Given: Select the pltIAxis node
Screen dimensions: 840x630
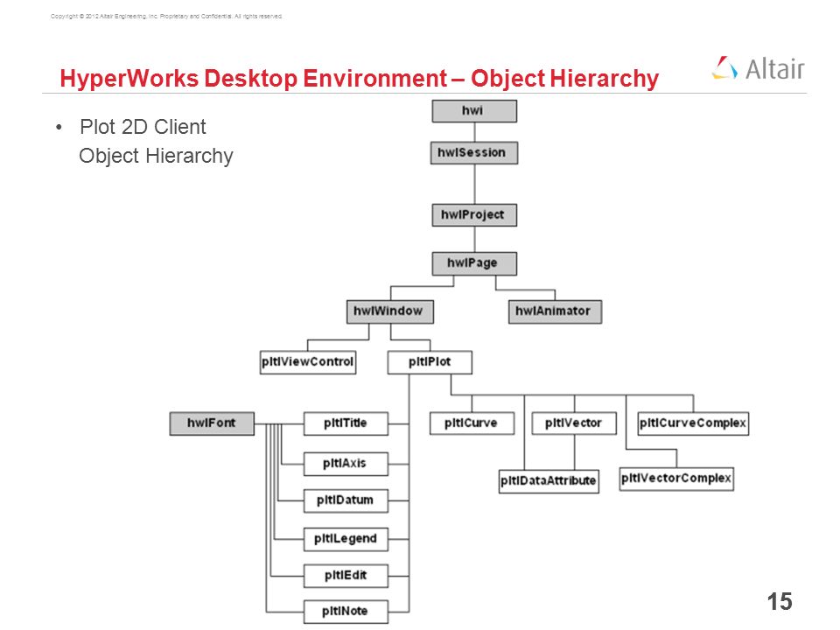Looking at the screenshot, I should pos(346,464).
